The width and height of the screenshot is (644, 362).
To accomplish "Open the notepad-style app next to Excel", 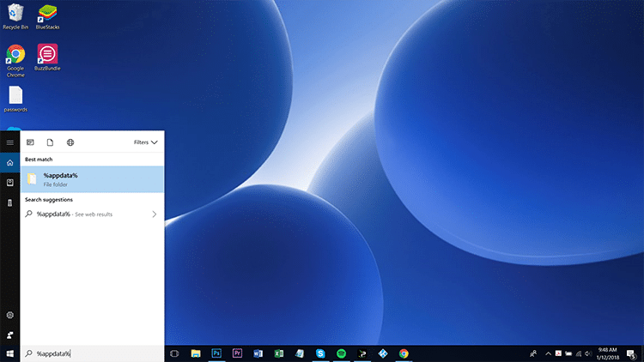I will pos(300,353).
